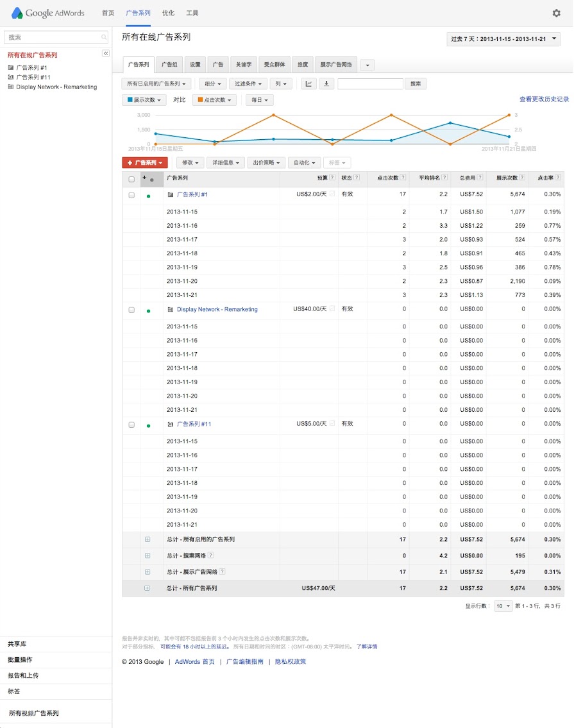Open 查看更改历史记录 link
This screenshot has height=728, width=574.
tap(544, 99)
